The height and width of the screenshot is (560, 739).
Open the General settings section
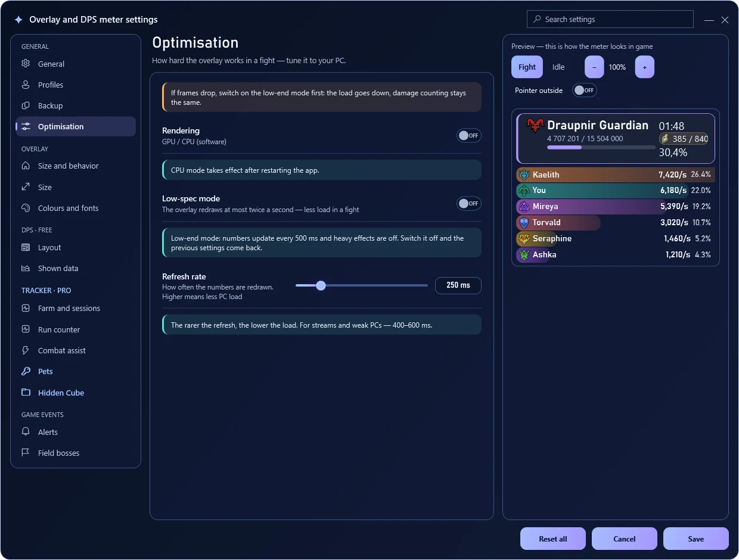(x=76, y=64)
